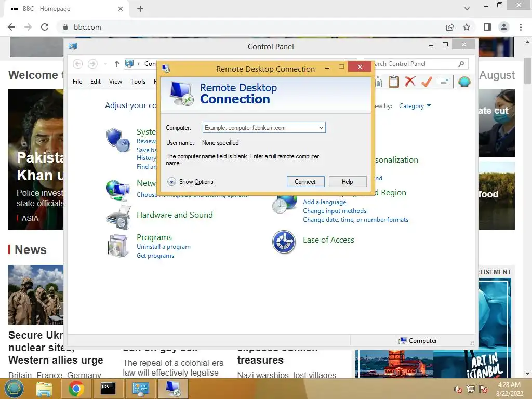Click the Hardware and Sound printer icon
The image size is (532, 399).
(x=118, y=218)
